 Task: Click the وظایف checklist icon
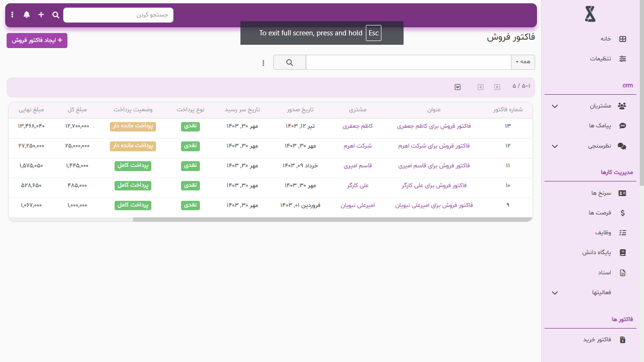[x=623, y=233]
